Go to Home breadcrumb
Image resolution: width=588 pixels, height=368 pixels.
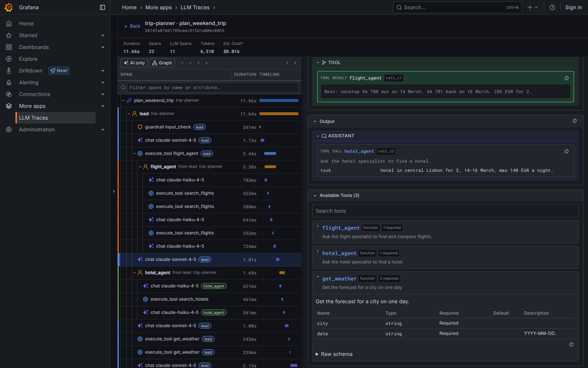click(x=129, y=7)
